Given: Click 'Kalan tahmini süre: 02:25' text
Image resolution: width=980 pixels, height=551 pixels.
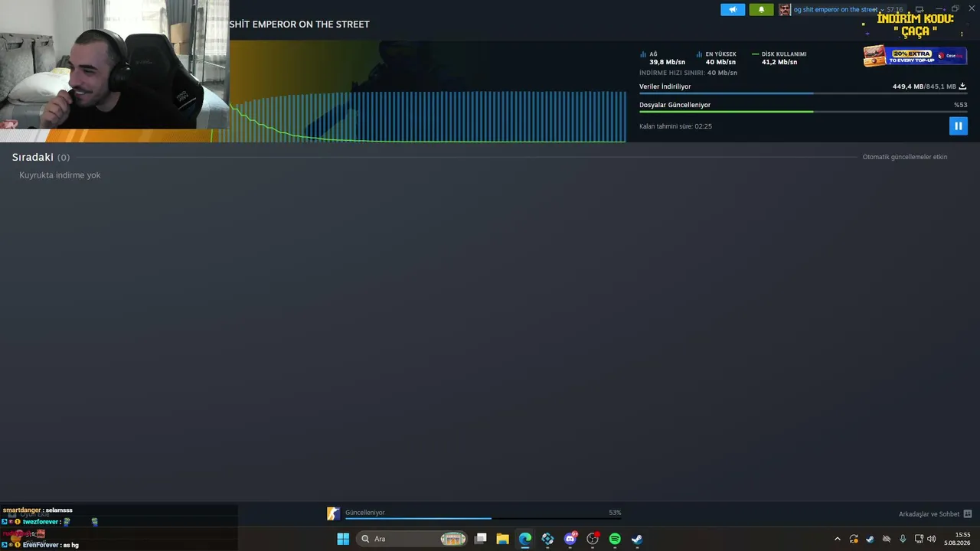Looking at the screenshot, I should coord(675,126).
